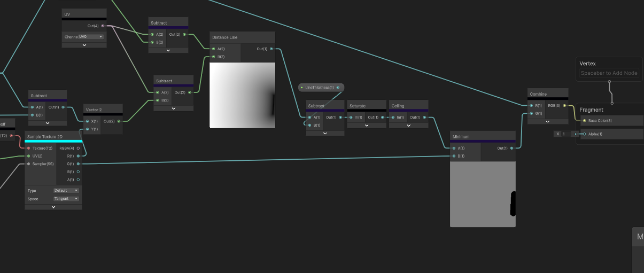The image size is (644, 273).
Task: Open the Sample Texture 2D Type dropdown
Action: pos(66,190)
